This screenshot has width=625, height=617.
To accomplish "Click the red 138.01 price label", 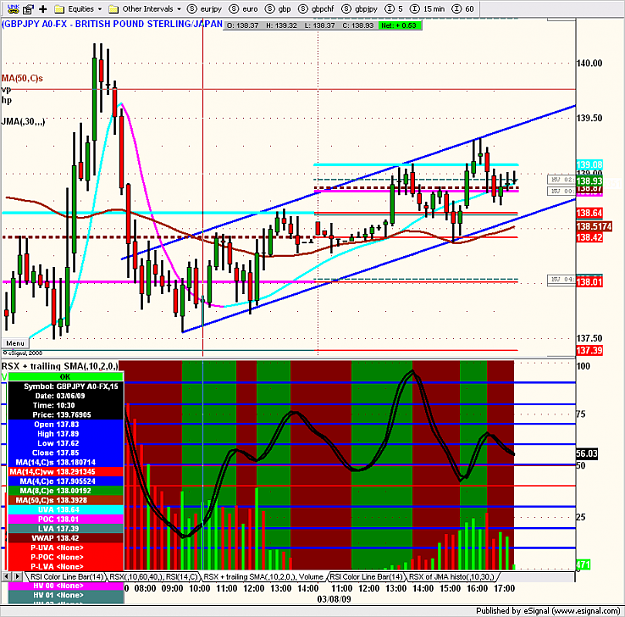I will pyautogui.click(x=589, y=282).
